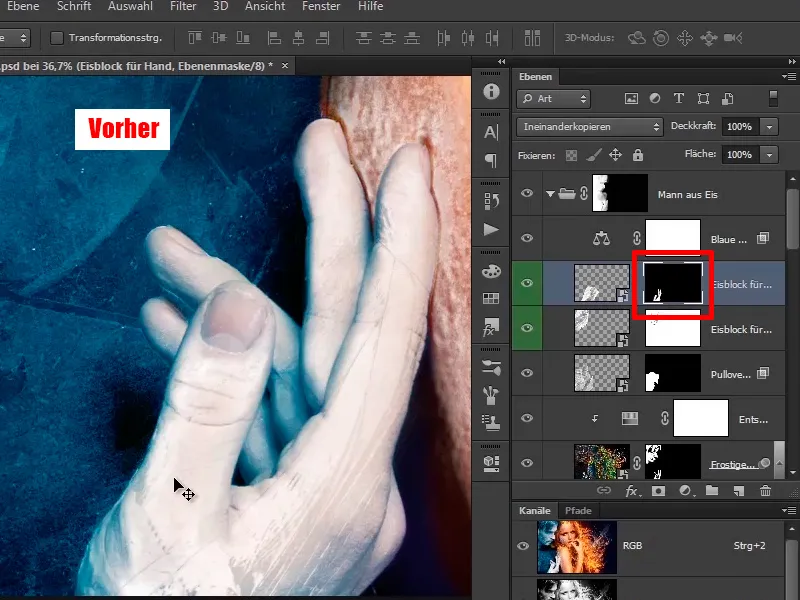The width and height of the screenshot is (800, 600).
Task: Create a new group folder icon
Action: [712, 491]
